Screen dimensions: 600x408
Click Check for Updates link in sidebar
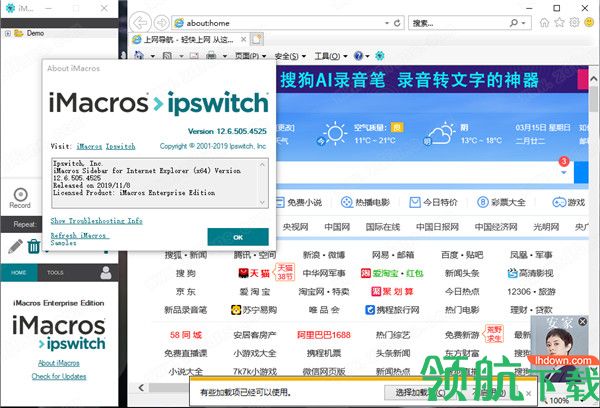tap(59, 376)
